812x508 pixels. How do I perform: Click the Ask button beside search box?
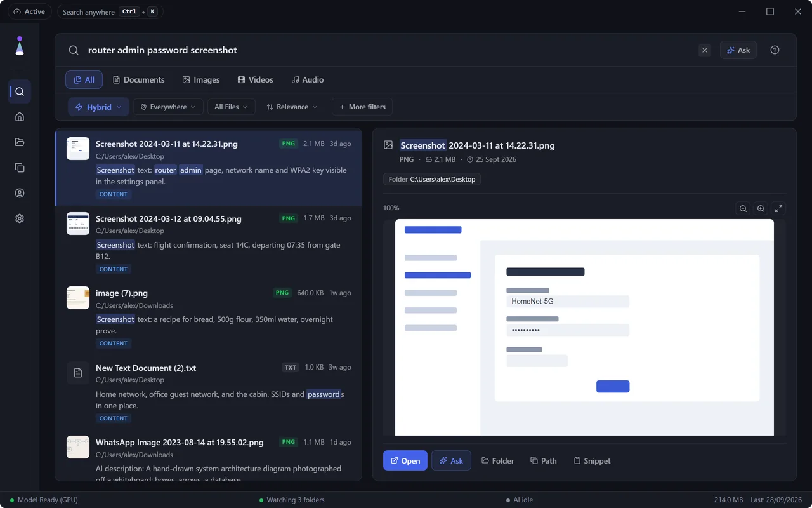738,50
